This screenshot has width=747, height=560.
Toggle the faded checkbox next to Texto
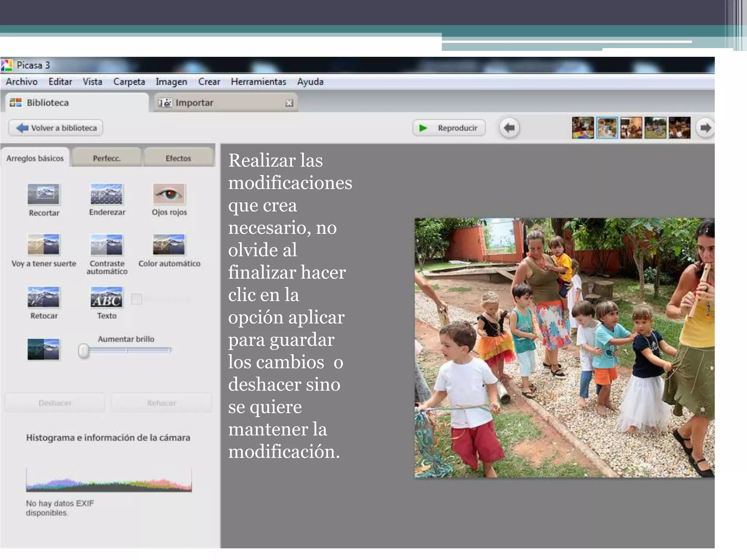point(136,299)
